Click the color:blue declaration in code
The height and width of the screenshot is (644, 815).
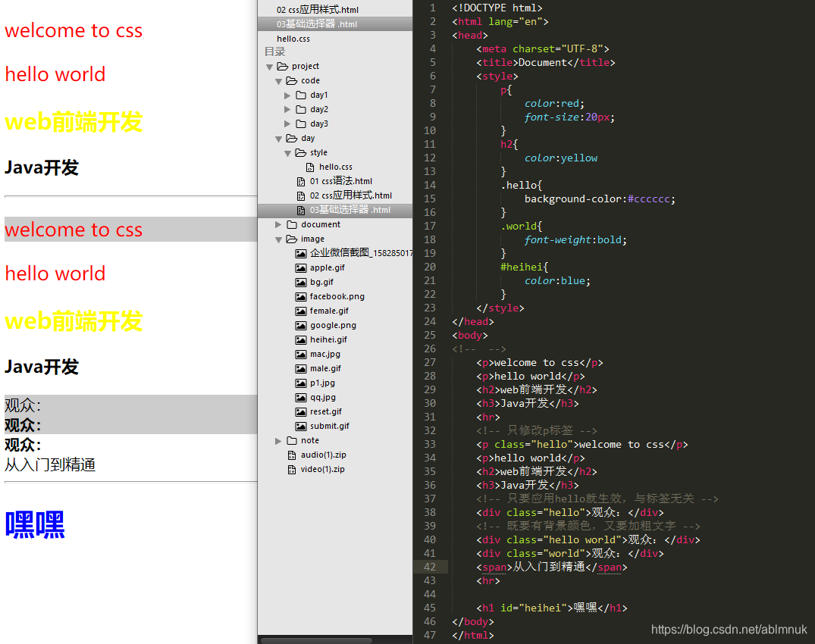[x=557, y=281]
